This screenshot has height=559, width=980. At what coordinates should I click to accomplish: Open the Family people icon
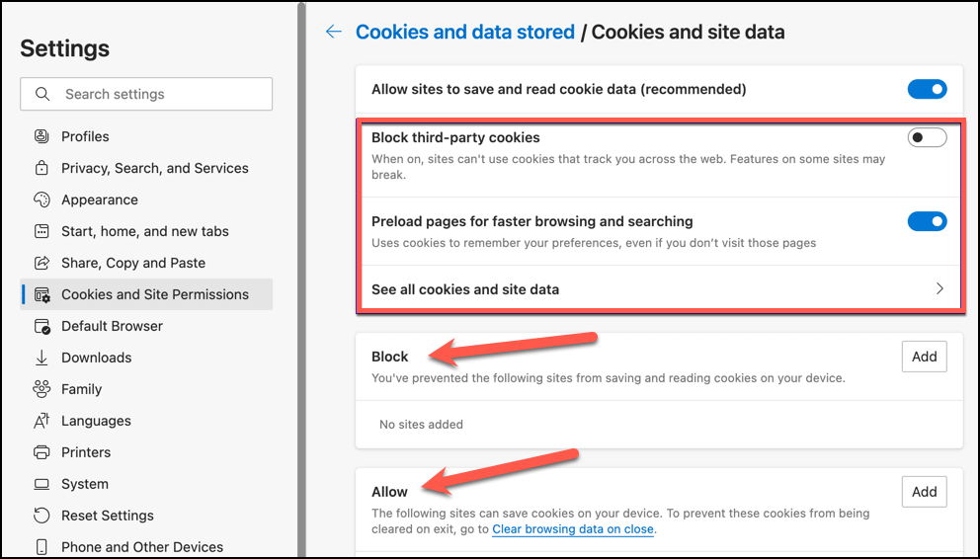coord(41,389)
